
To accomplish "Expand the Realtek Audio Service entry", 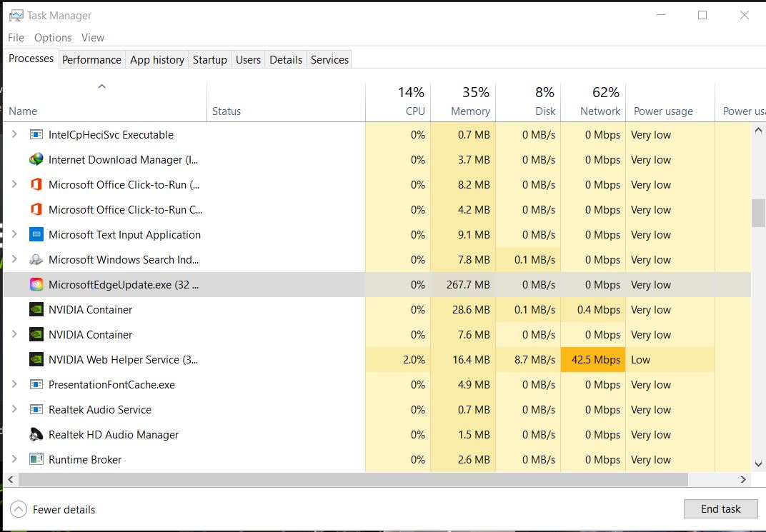I will [x=14, y=410].
